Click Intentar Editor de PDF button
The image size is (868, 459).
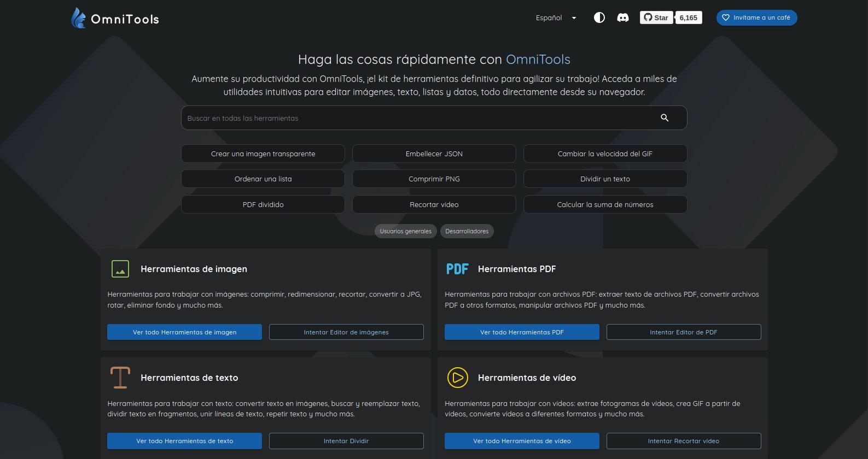pos(683,332)
